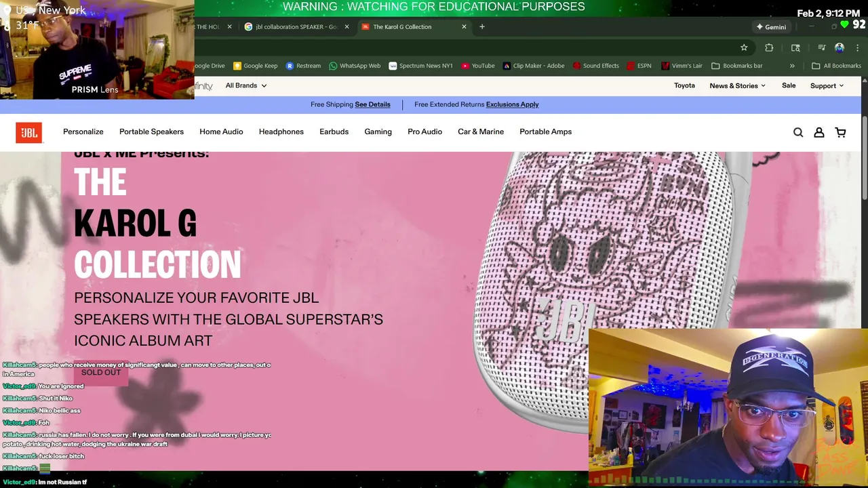Open Google Keep bookmark
The width and height of the screenshot is (868, 488).
(255, 66)
